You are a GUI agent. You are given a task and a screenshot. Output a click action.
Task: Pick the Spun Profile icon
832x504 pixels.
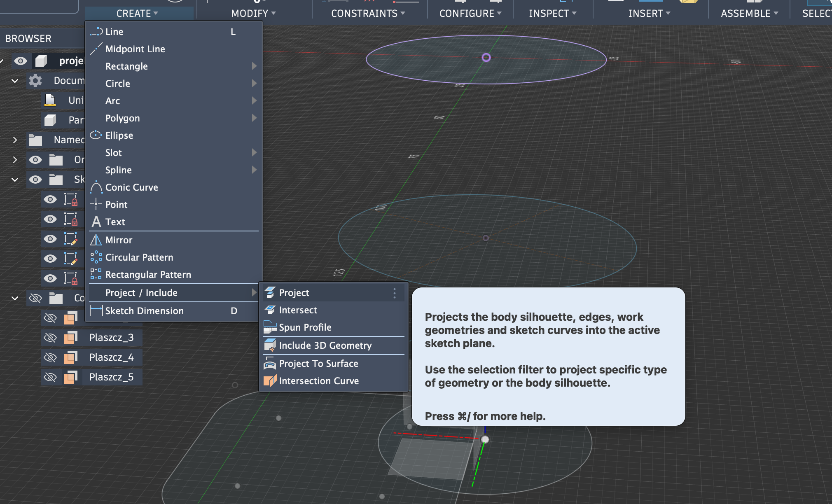pyautogui.click(x=270, y=327)
